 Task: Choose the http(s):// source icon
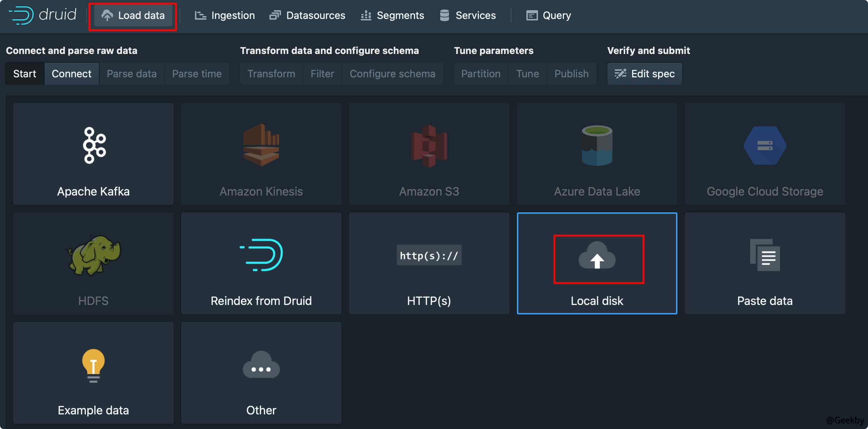[429, 255]
